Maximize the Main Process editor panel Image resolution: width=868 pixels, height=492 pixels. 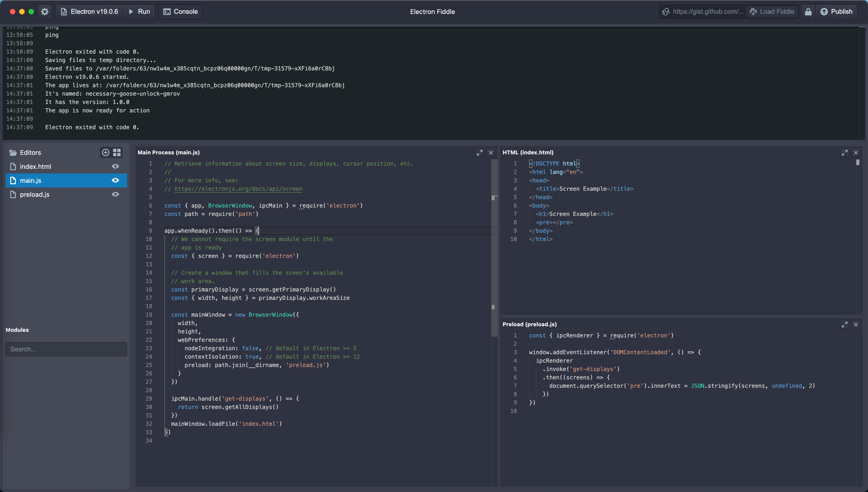(479, 153)
